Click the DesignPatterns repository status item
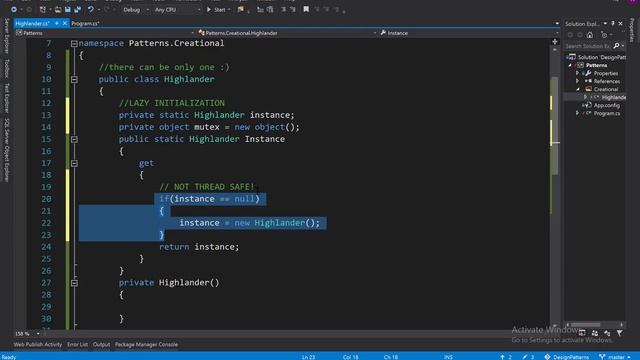 [x=567, y=357]
